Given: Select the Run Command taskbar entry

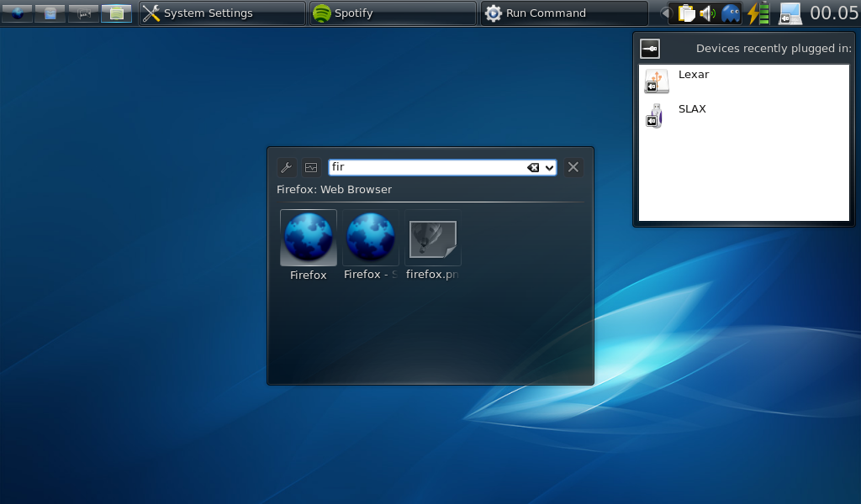Looking at the screenshot, I should [x=563, y=13].
